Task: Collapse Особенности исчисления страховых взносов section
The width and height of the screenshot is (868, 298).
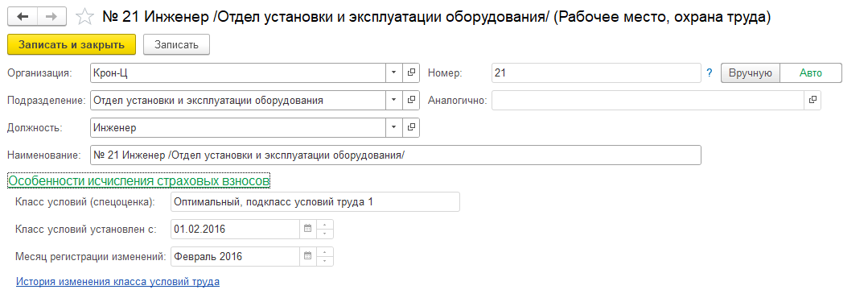Action: point(139,180)
